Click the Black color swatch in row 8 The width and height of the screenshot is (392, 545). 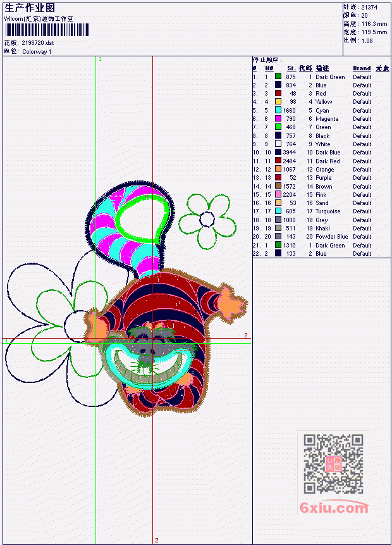278,135
